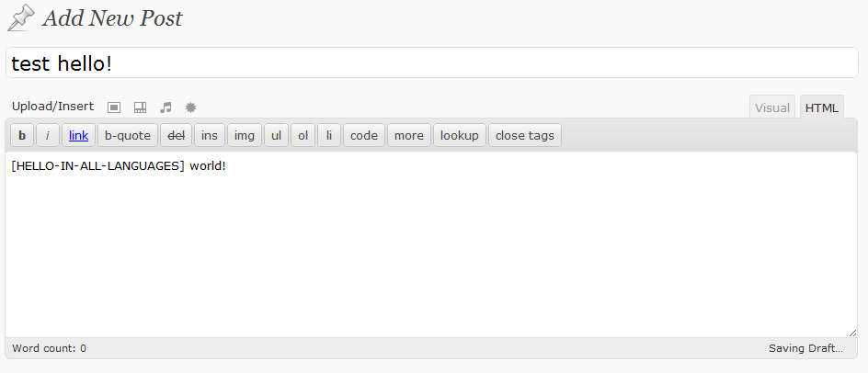Click the Add Audio music-note icon
This screenshot has height=373, width=868.
coord(166,107)
